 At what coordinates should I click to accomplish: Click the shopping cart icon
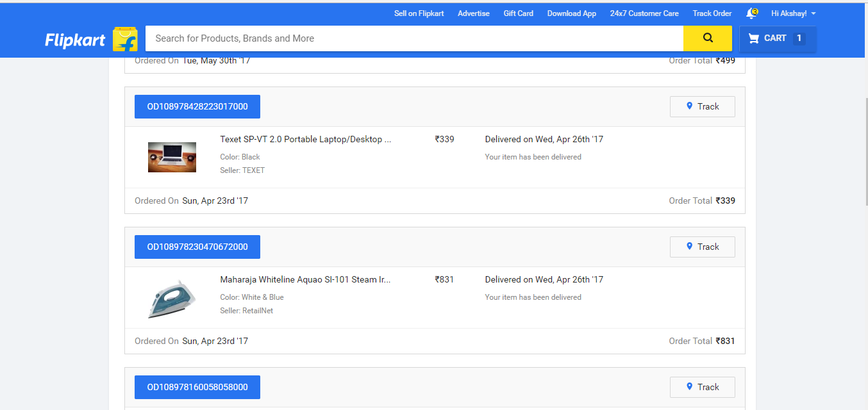click(x=754, y=38)
